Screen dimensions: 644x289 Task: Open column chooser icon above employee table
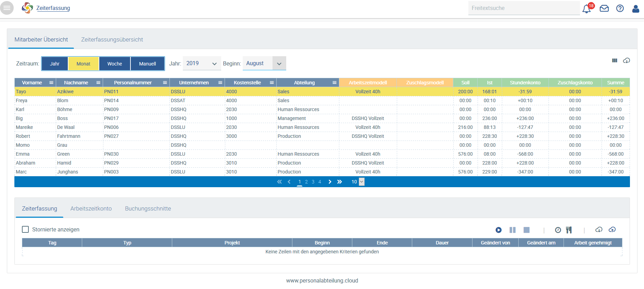pyautogui.click(x=615, y=61)
